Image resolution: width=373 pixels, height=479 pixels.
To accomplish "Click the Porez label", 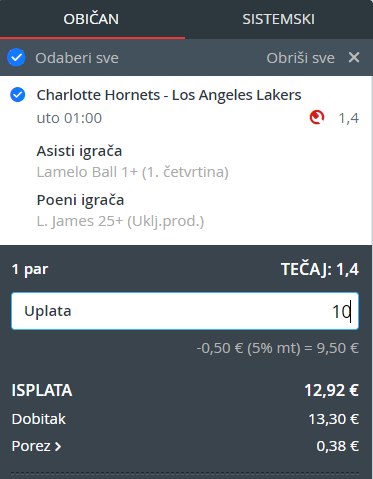I will (x=31, y=446).
